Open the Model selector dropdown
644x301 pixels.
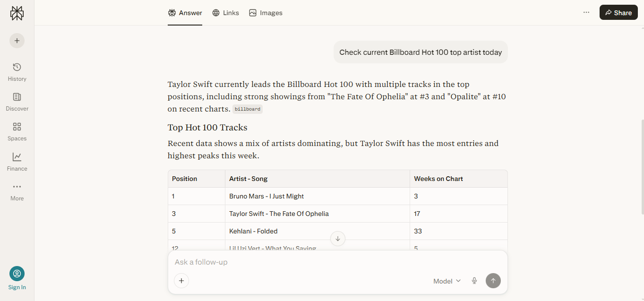tap(446, 280)
